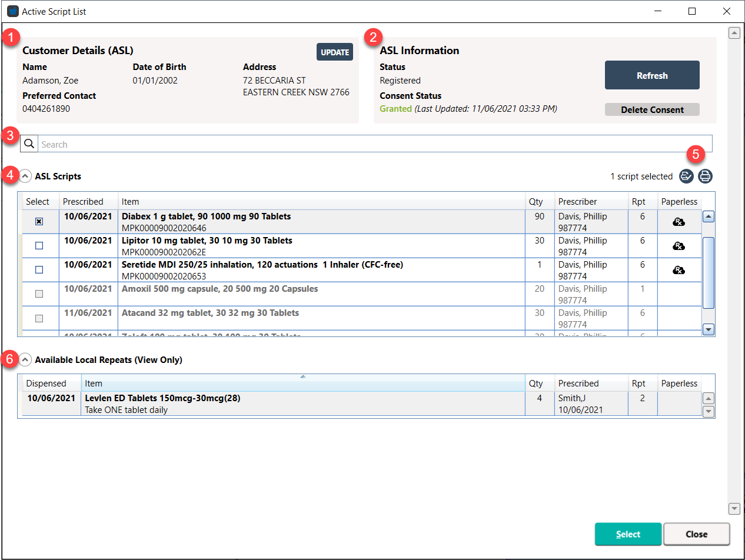This screenshot has width=745, height=560.
Task: Click the '1 script selected' text
Action: pos(641,176)
